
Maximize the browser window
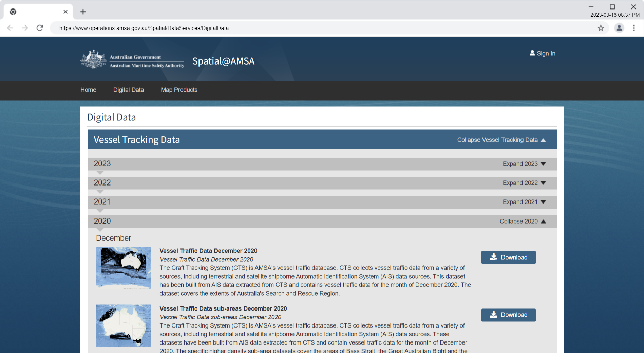pyautogui.click(x=612, y=7)
